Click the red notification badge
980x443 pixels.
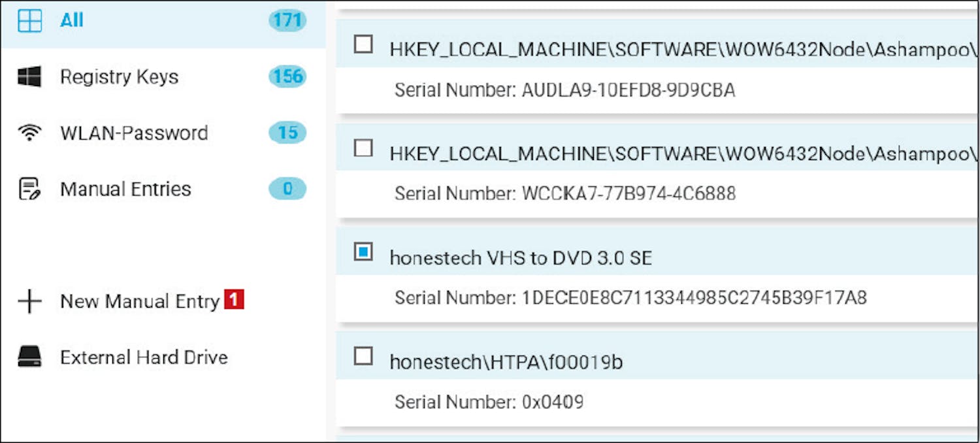pyautogui.click(x=234, y=300)
